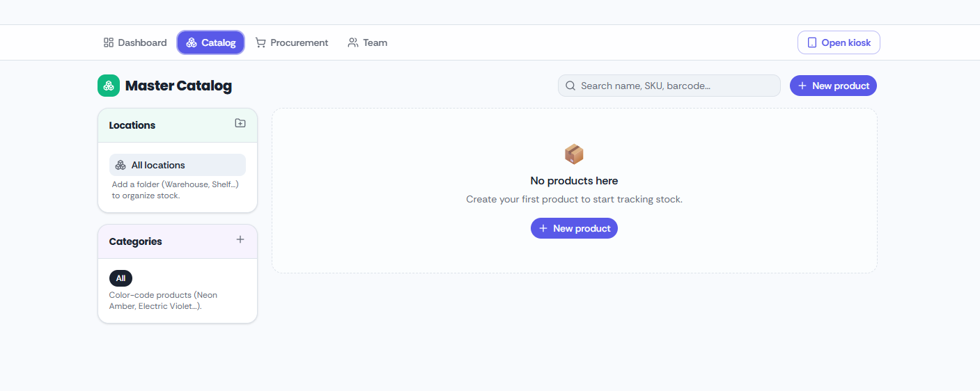Go to the Procurement tab

[x=291, y=42]
